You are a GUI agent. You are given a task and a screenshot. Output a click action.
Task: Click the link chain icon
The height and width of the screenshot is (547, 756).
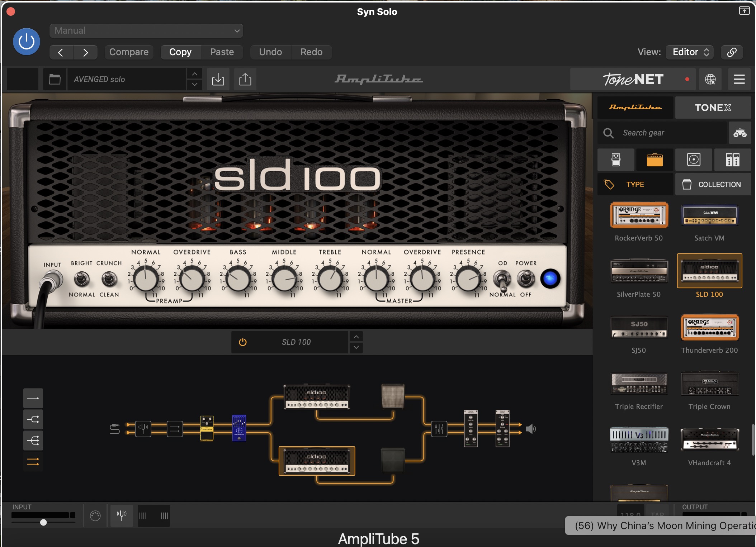click(732, 52)
